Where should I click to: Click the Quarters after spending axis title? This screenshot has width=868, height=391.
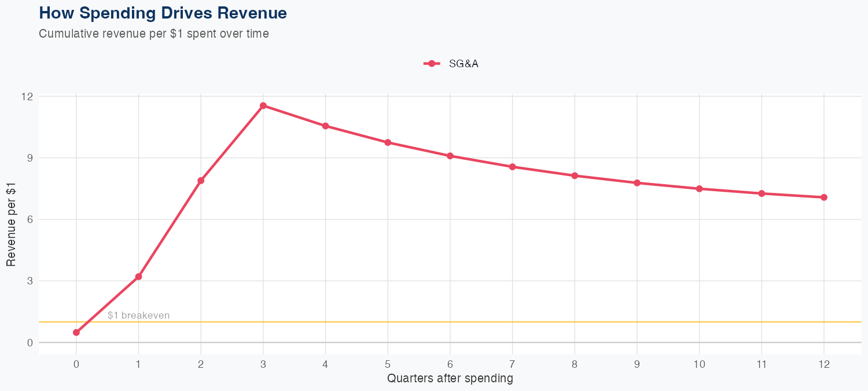tap(450, 379)
